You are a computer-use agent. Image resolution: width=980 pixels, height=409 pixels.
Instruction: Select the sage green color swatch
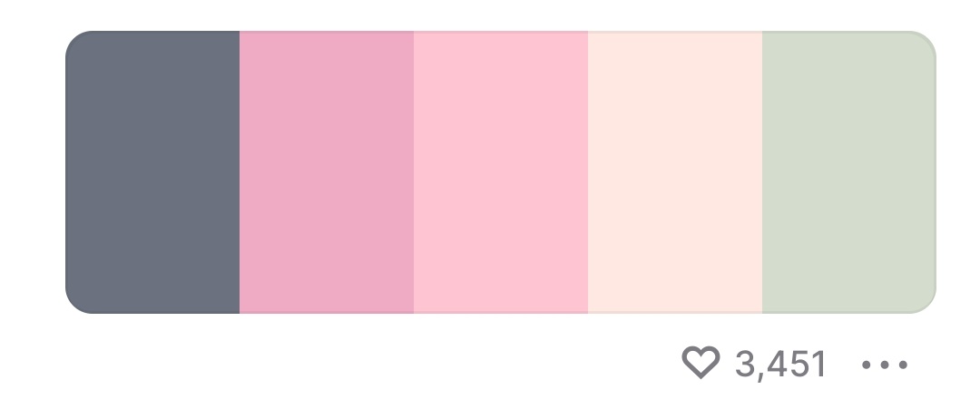coord(848,172)
